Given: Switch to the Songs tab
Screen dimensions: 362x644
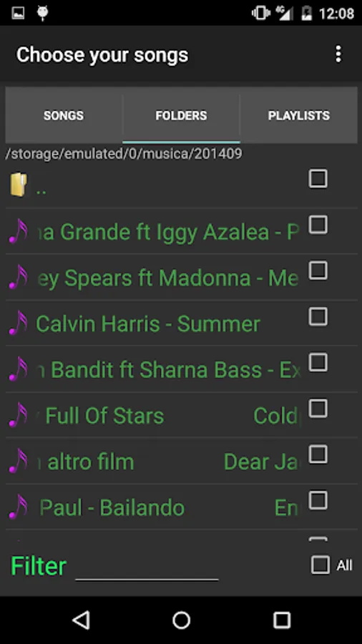Looking at the screenshot, I should [64, 115].
